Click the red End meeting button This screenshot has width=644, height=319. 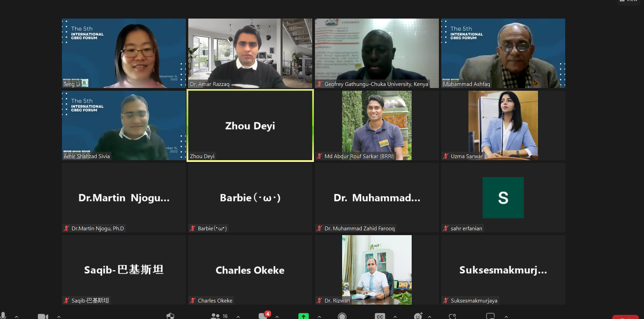pyautogui.click(x=625, y=317)
